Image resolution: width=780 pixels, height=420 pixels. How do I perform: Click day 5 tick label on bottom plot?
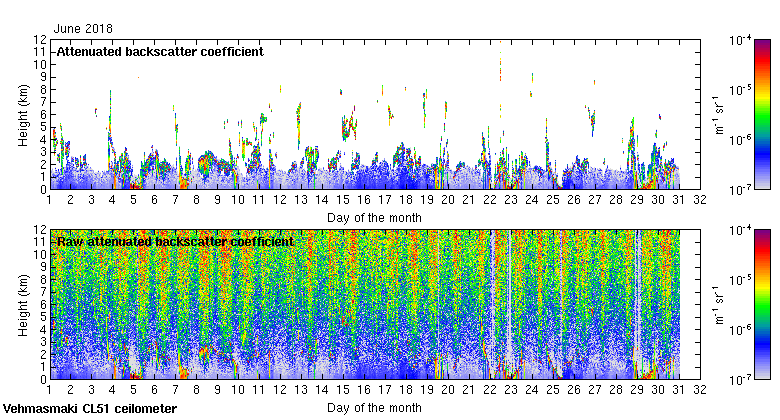133,390
